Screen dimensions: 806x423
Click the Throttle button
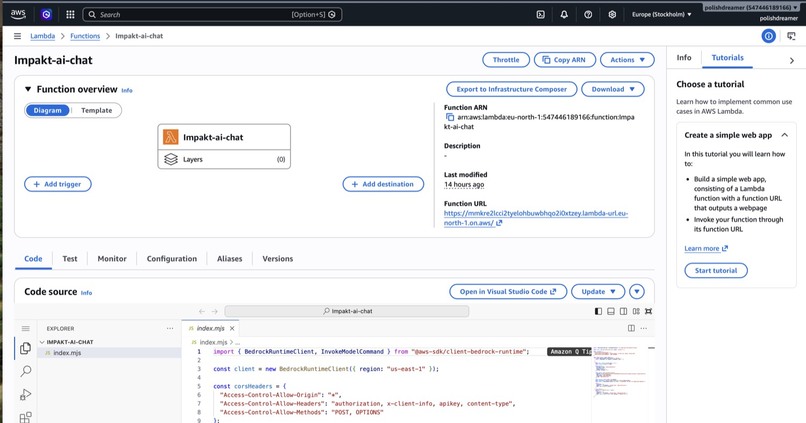click(506, 60)
